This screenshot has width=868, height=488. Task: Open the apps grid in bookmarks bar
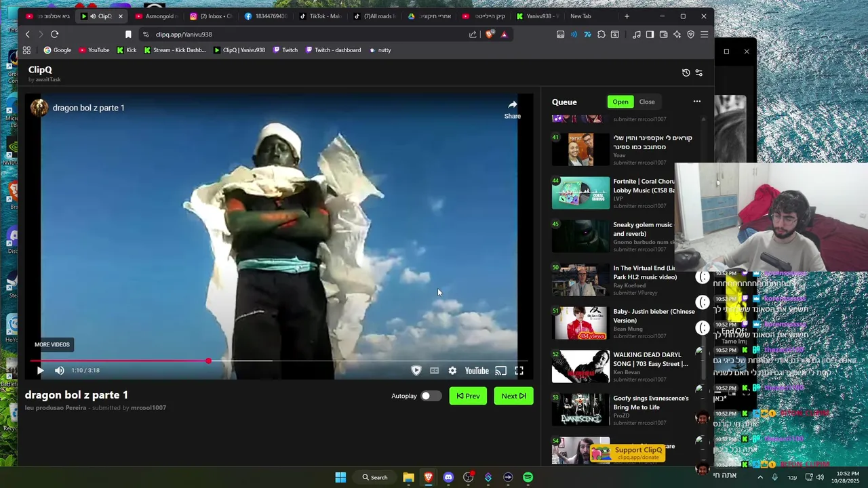pyautogui.click(x=26, y=50)
